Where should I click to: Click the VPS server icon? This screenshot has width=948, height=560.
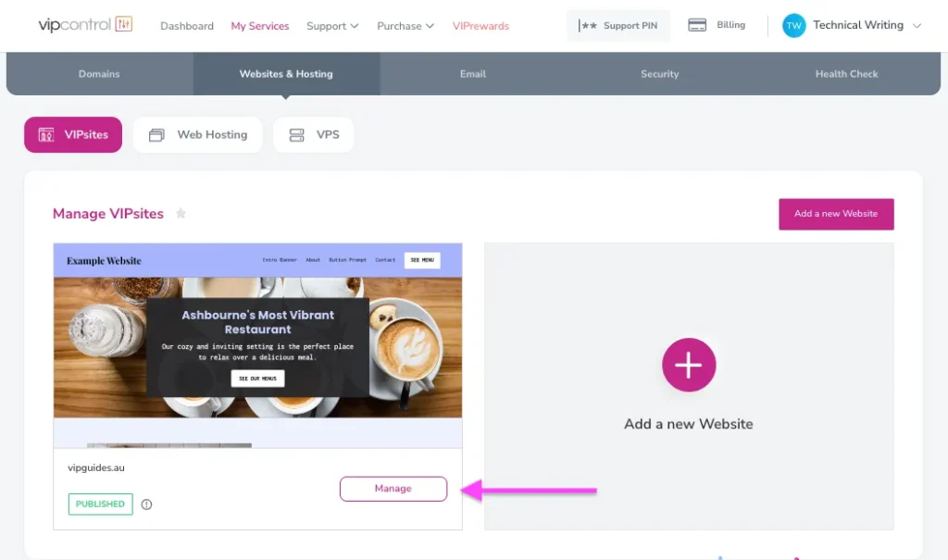(294, 134)
